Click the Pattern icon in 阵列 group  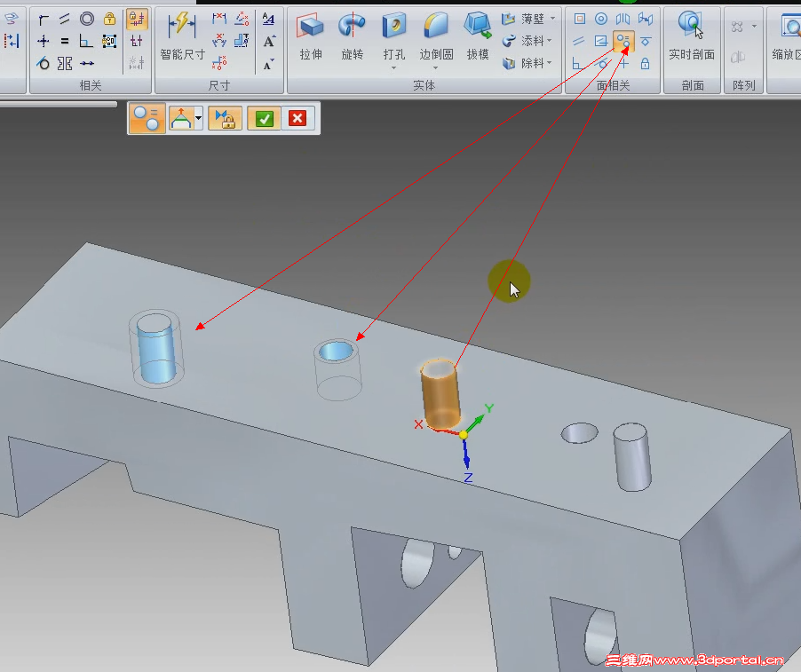coord(737,27)
